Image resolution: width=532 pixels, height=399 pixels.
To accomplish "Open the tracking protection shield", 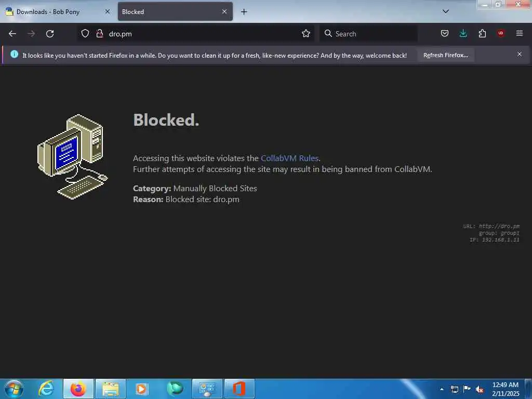I will click(85, 34).
